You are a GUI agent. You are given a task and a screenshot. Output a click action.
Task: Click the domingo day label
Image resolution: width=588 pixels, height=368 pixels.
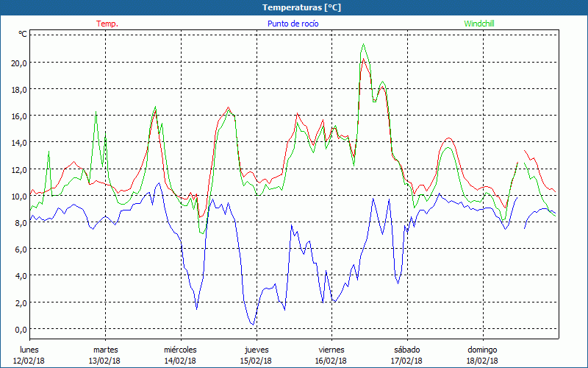click(482, 350)
